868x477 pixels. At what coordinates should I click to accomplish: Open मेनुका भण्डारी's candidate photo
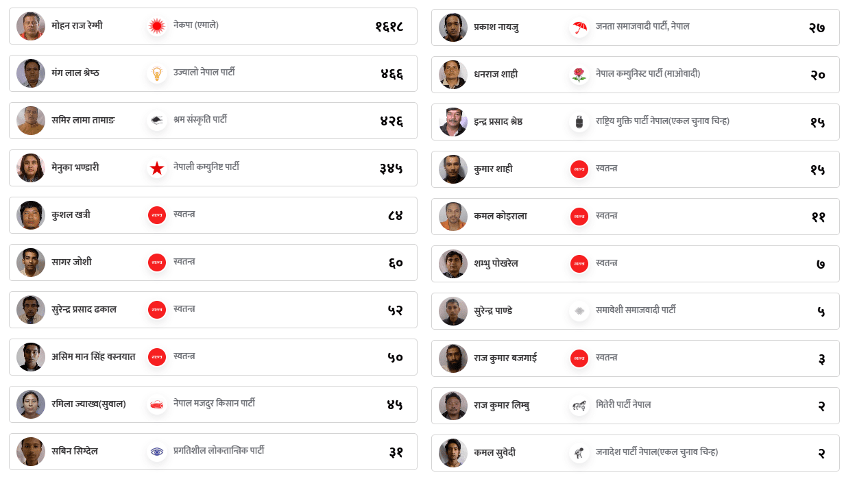click(31, 169)
